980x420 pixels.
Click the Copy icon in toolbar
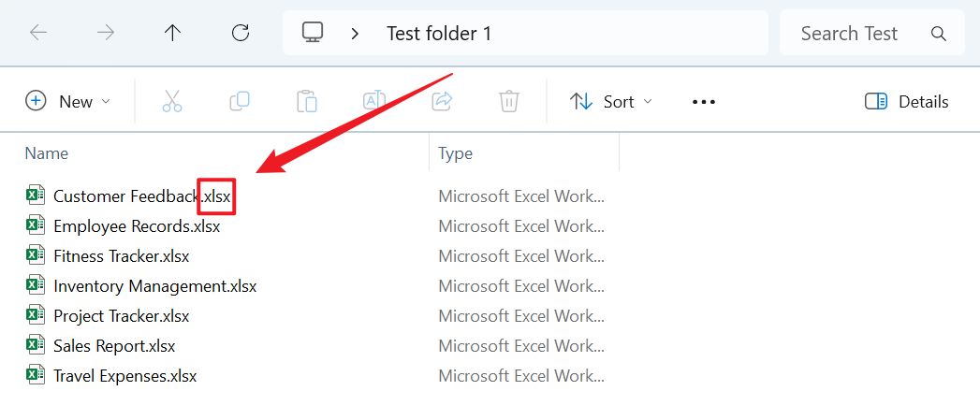[240, 101]
